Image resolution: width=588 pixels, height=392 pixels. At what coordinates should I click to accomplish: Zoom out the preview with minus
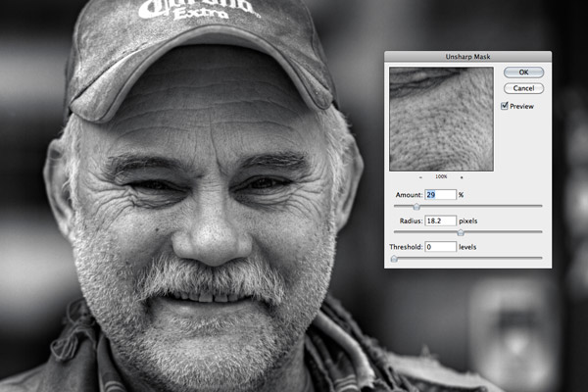click(x=420, y=177)
